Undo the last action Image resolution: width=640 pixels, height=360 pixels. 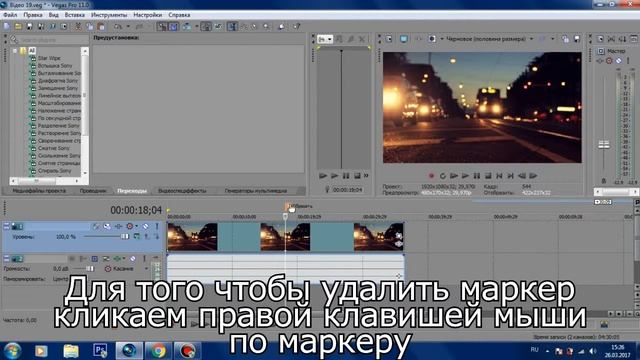tap(118, 27)
